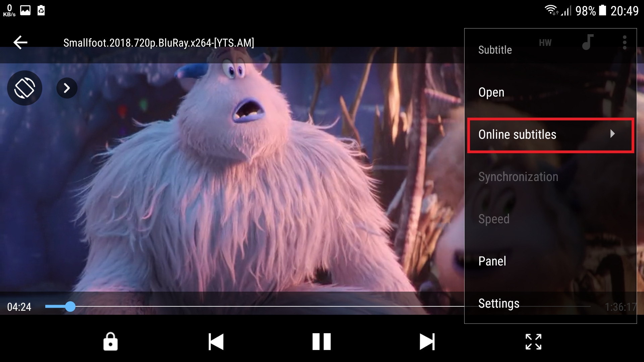Screen dimensions: 644x362
Task: Open a subtitle file via Open
Action: point(550,92)
